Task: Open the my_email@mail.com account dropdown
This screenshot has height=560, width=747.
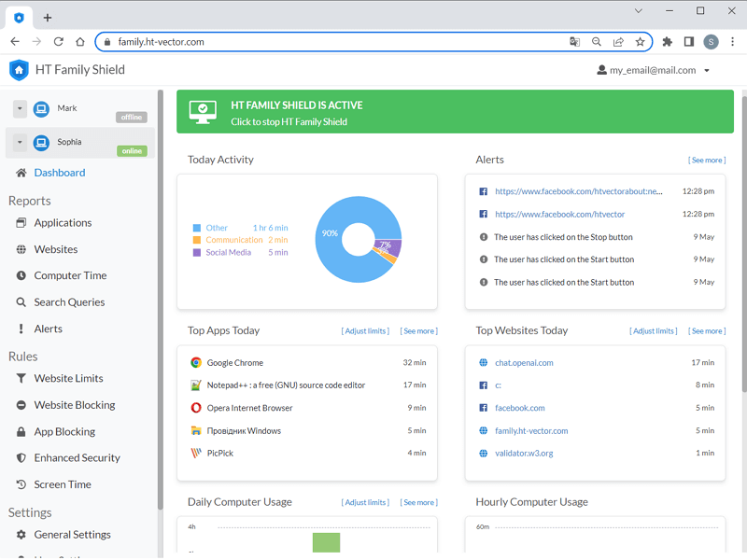Action: 653,71
